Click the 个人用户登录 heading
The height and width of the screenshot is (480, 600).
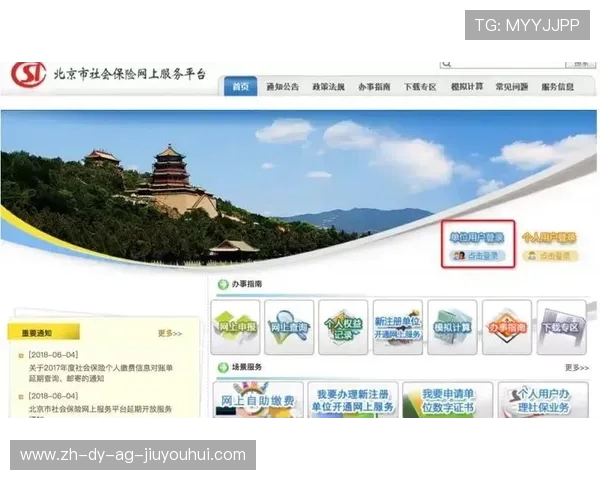point(549,238)
